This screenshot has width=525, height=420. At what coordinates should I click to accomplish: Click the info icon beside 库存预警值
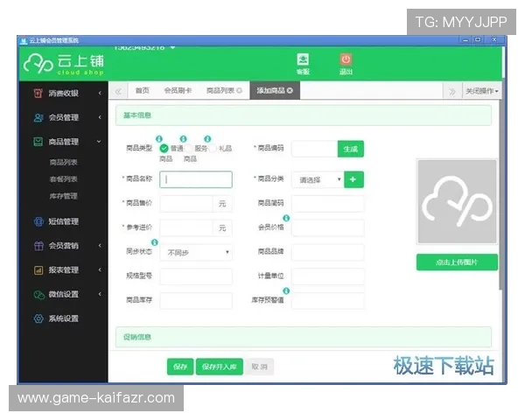[x=286, y=290]
